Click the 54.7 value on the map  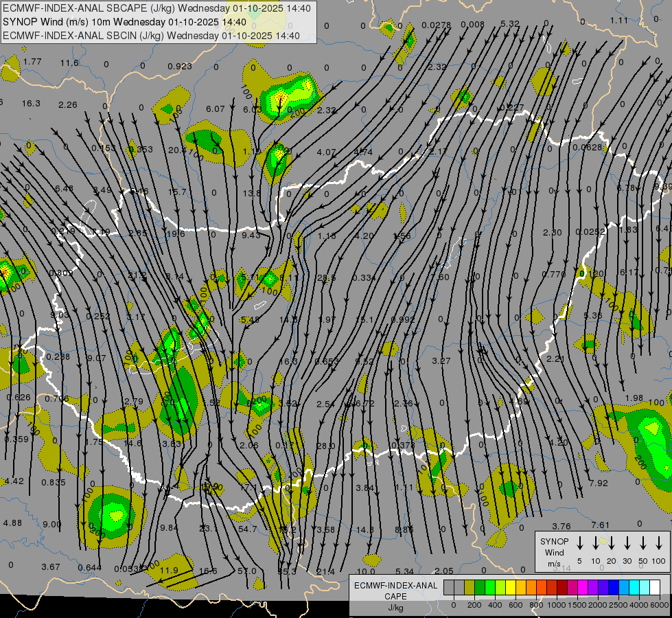(247, 528)
